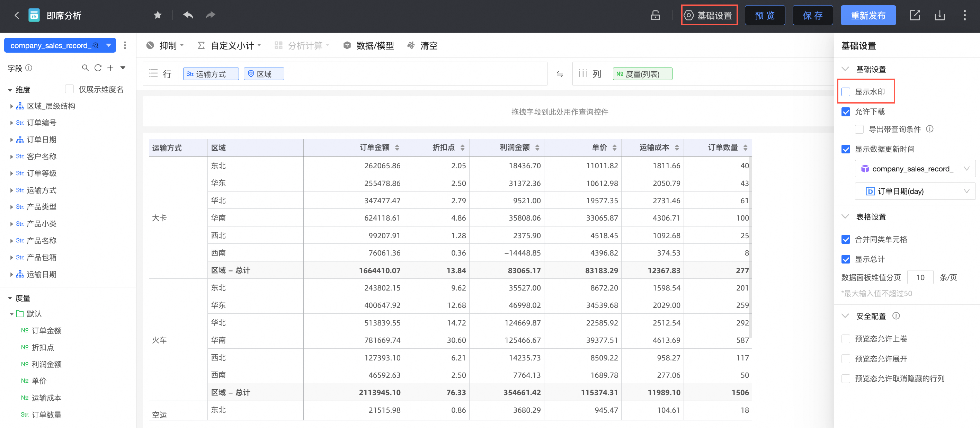Click the search fields magnifier icon
This screenshot has height=428, width=980.
(x=85, y=68)
